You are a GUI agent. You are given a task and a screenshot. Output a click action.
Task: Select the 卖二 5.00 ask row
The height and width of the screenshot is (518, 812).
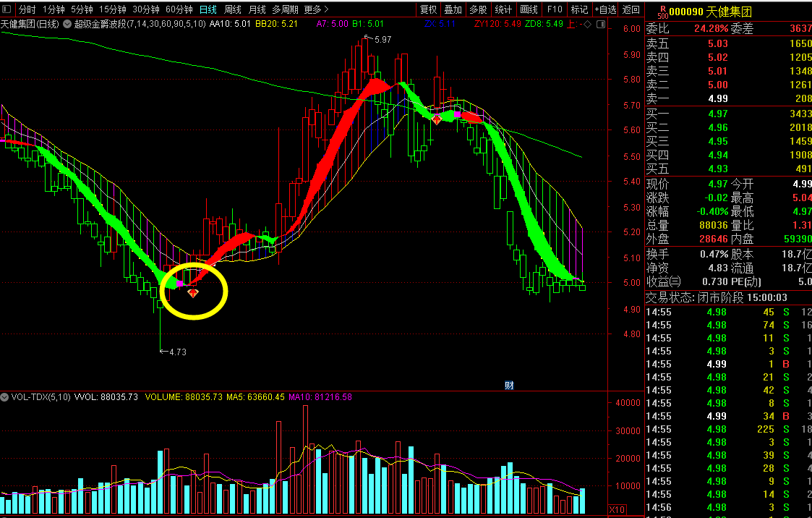(729, 85)
